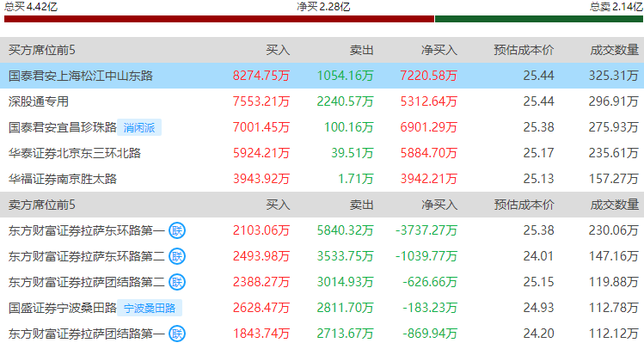The width and height of the screenshot is (644, 343).
Task: Click sell amount 2713.67万
Action: (345, 334)
